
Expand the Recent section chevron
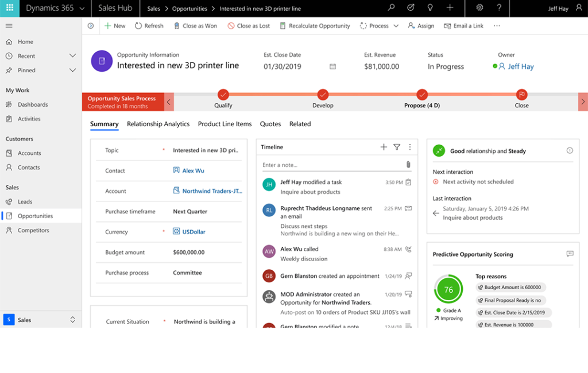click(x=72, y=56)
